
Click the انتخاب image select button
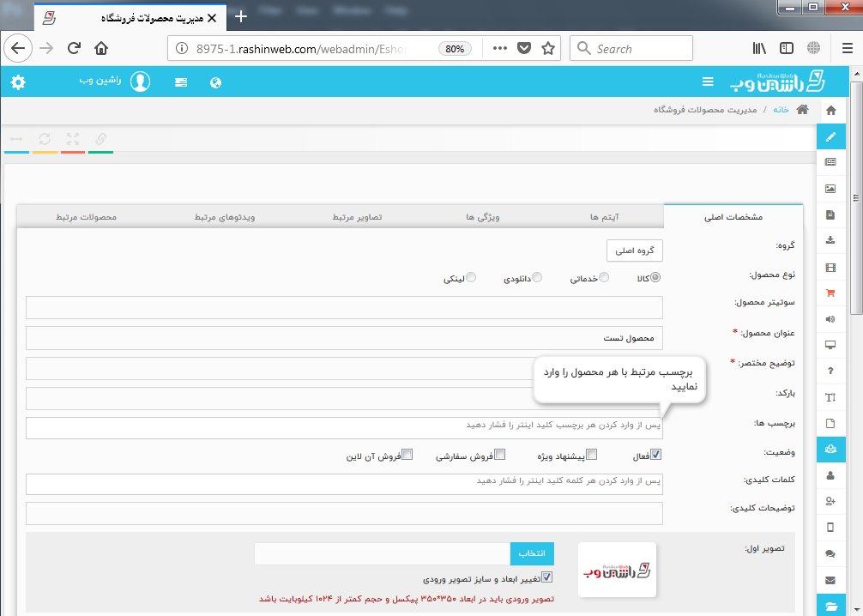click(532, 553)
